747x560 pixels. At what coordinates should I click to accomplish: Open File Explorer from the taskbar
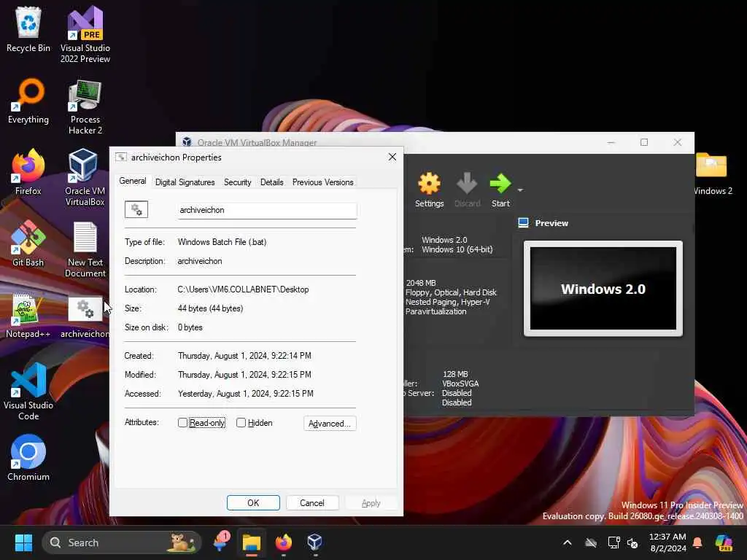coord(252,542)
